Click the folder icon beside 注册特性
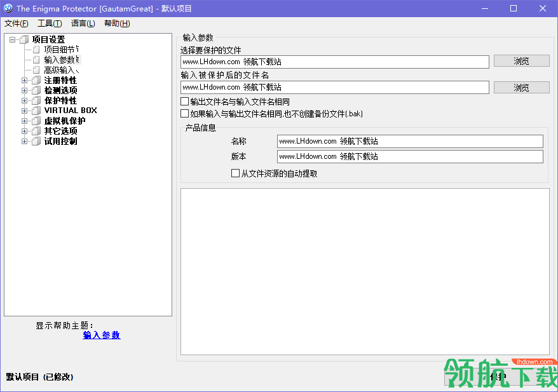 point(36,80)
